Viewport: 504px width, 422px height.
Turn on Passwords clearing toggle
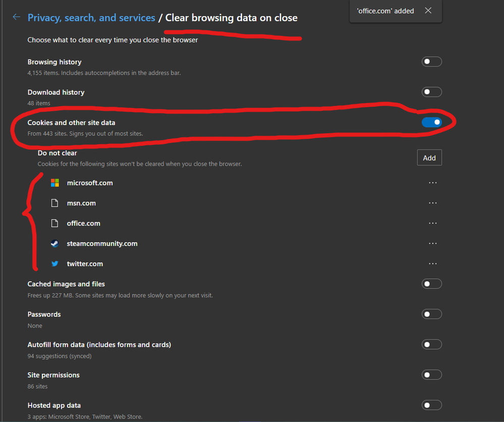click(x=431, y=314)
